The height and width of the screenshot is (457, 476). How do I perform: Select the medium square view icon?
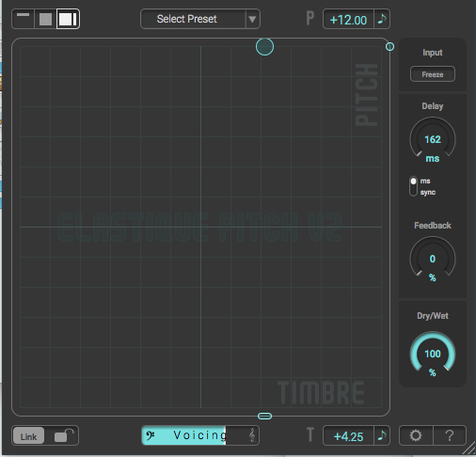pos(45,19)
